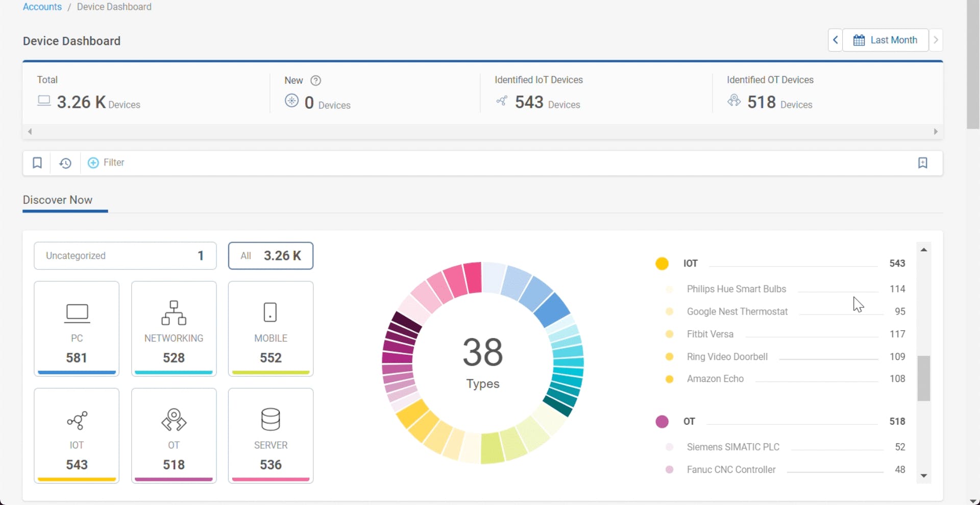Viewport: 980px width, 505px height.
Task: Click the calendar icon in the date selector
Action: [x=860, y=40]
